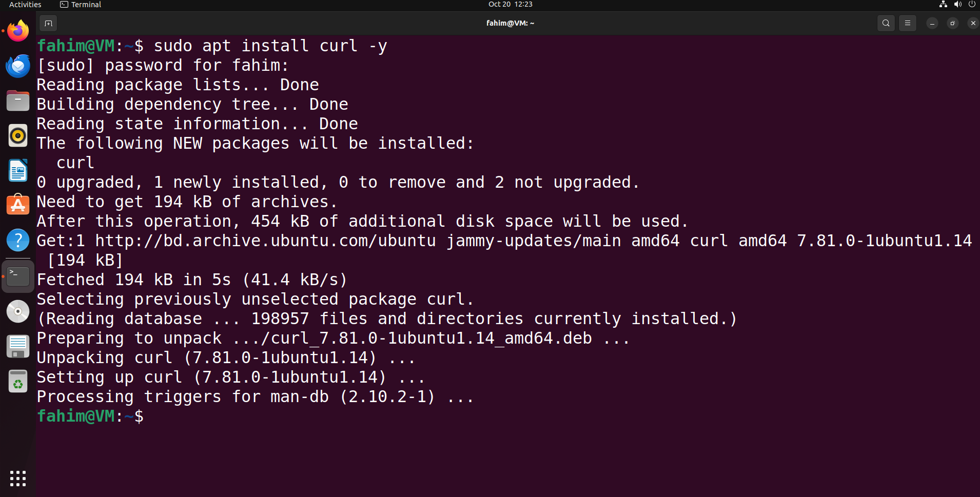This screenshot has width=980, height=497.
Task: Show all applications grid
Action: pyautogui.click(x=18, y=479)
